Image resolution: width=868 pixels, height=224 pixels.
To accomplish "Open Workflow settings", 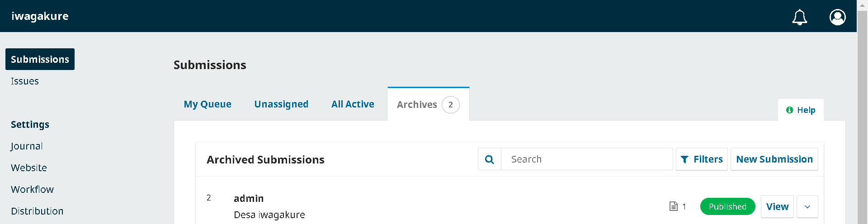I will (32, 190).
